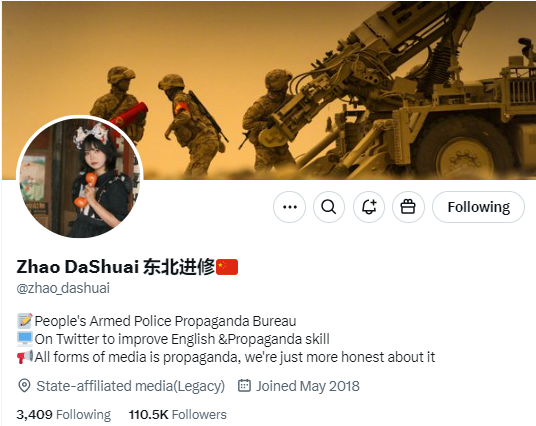Click the State-affiliated media(Legacy) location text
Screen dimensions: 536x426
tap(131, 386)
